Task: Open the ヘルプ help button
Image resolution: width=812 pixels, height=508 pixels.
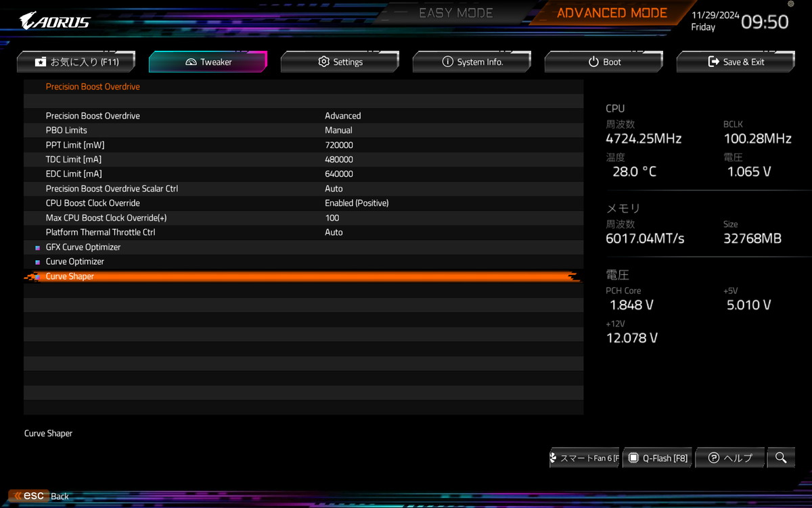Action: pos(730,458)
